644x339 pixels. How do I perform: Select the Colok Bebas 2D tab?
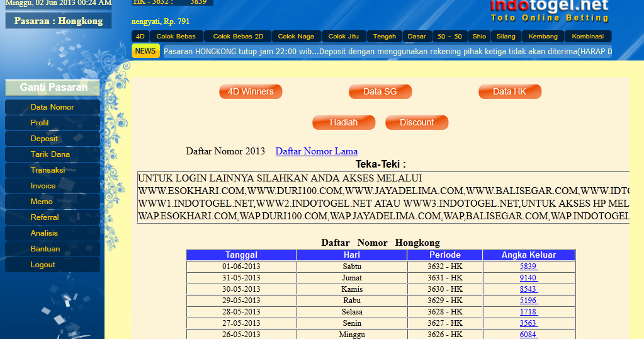238,37
